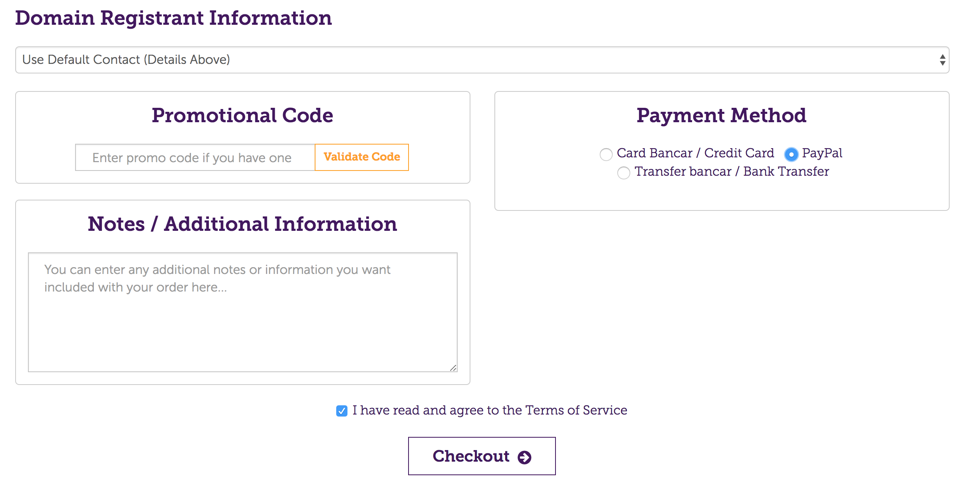This screenshot has height=488, width=980.
Task: Grab the notes textarea resize handle
Action: 453,368
